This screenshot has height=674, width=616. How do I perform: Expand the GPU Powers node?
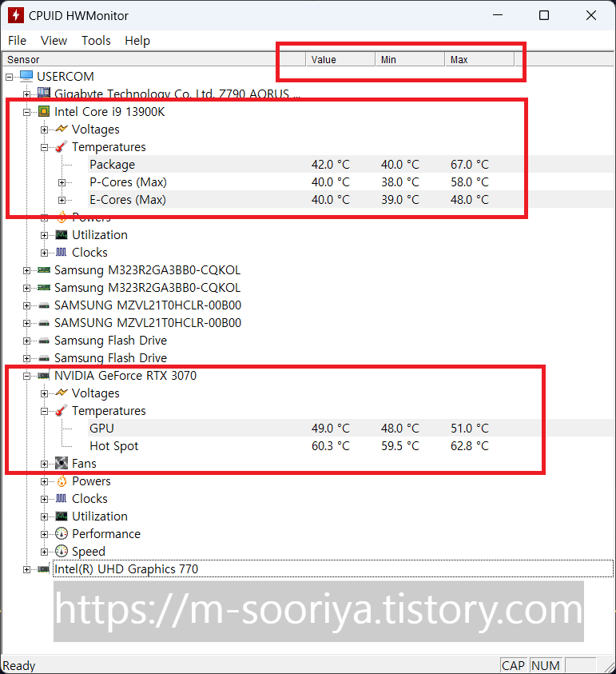coord(44,482)
